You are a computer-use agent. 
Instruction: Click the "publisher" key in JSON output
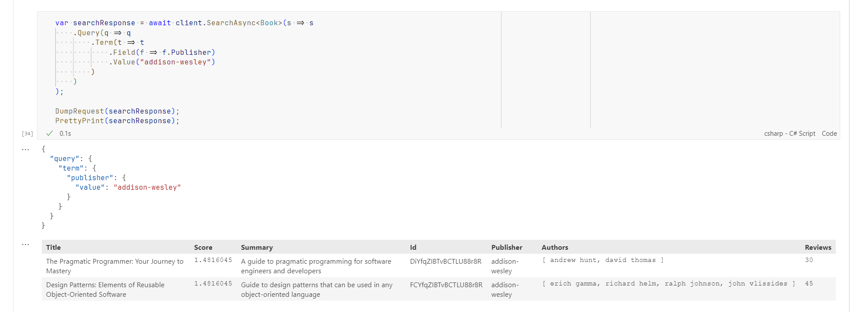coord(90,178)
